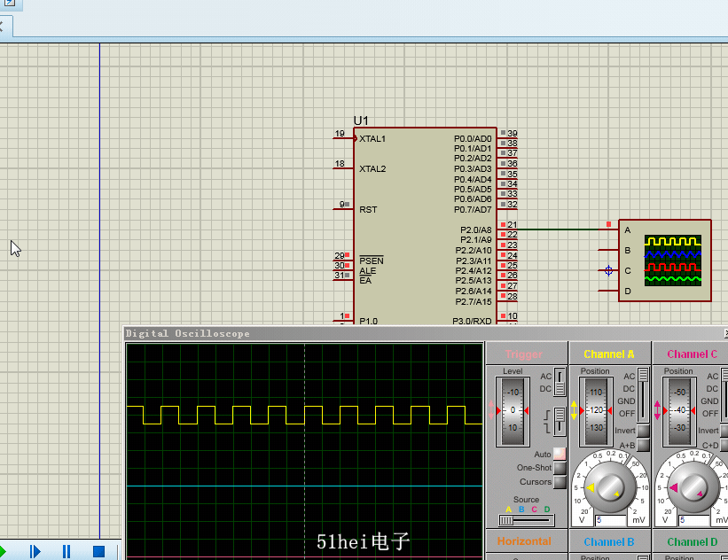Click the XTAL2 pin 18 of U1
The width and height of the screenshot is (728, 560).
pyautogui.click(x=342, y=167)
